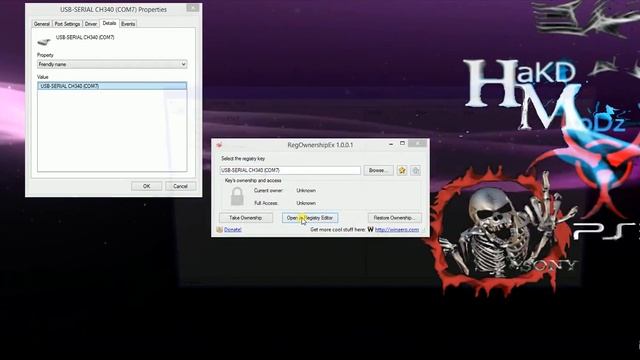Screen dimensions: 640x360
Task: Open the Donate link
Action: pyautogui.click(x=233, y=230)
